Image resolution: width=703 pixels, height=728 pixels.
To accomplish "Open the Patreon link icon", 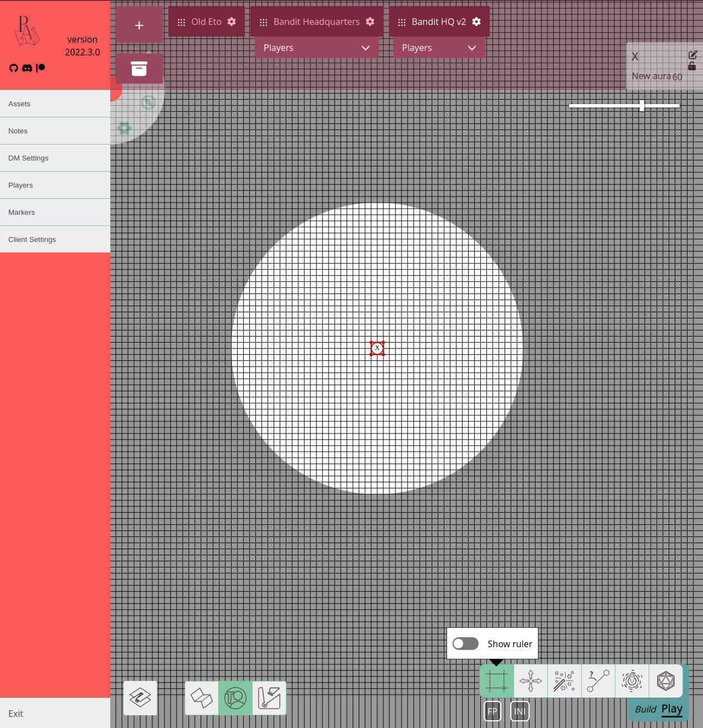I will tap(40, 68).
